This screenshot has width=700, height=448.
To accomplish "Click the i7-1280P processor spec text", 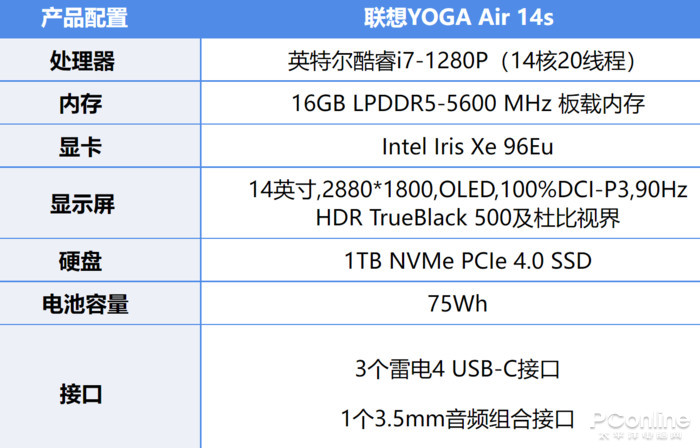I will (461, 61).
